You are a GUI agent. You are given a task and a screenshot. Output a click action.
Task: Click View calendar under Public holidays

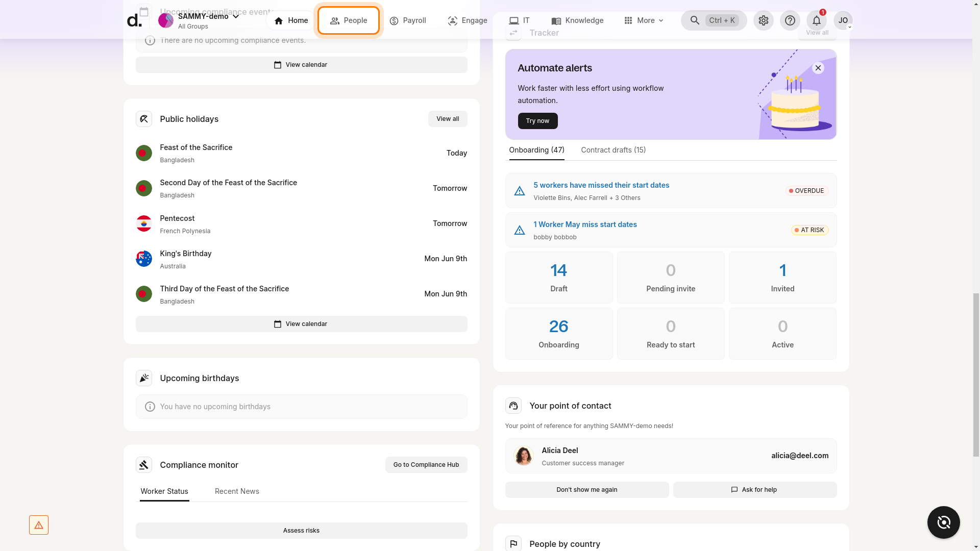coord(301,324)
